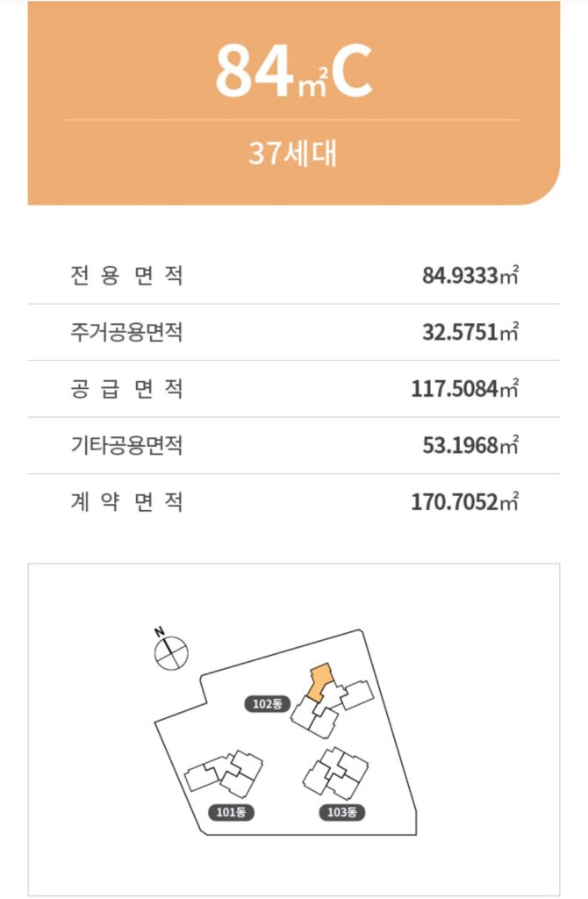The image size is (588, 899).
Task: Click the highlighted orange unit in 102동
Action: point(319,681)
